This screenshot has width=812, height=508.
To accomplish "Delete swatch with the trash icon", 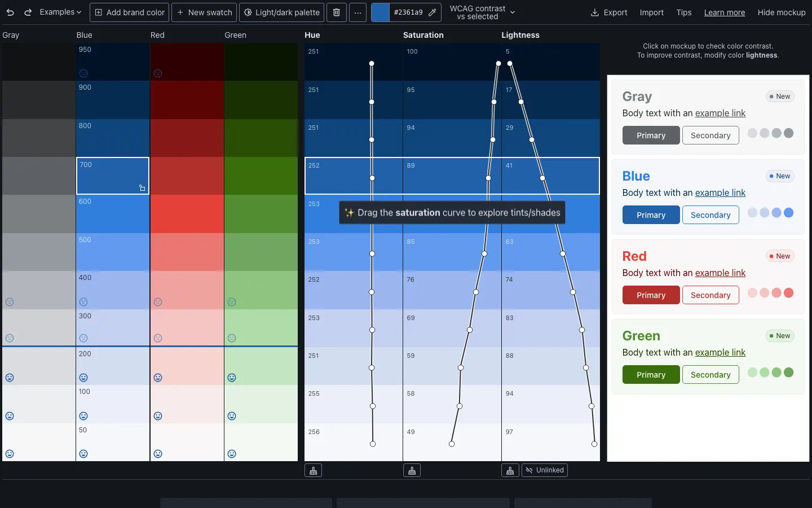I will click(337, 12).
